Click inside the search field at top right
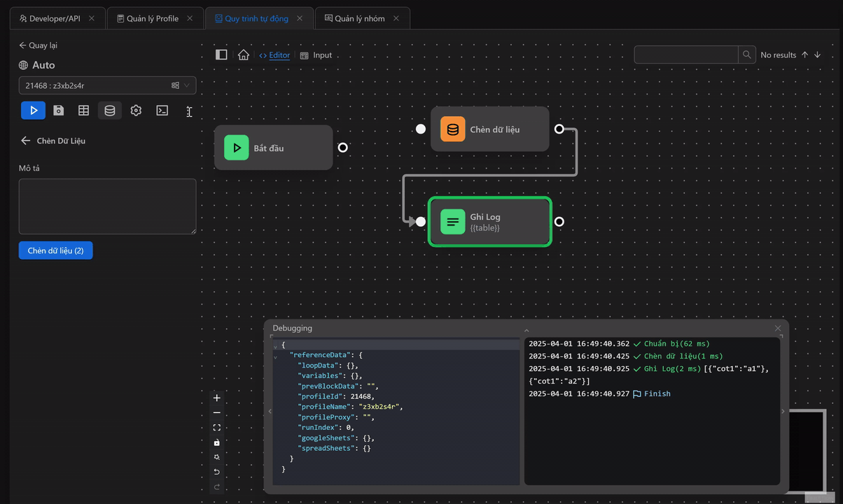The image size is (843, 504). [x=685, y=55]
